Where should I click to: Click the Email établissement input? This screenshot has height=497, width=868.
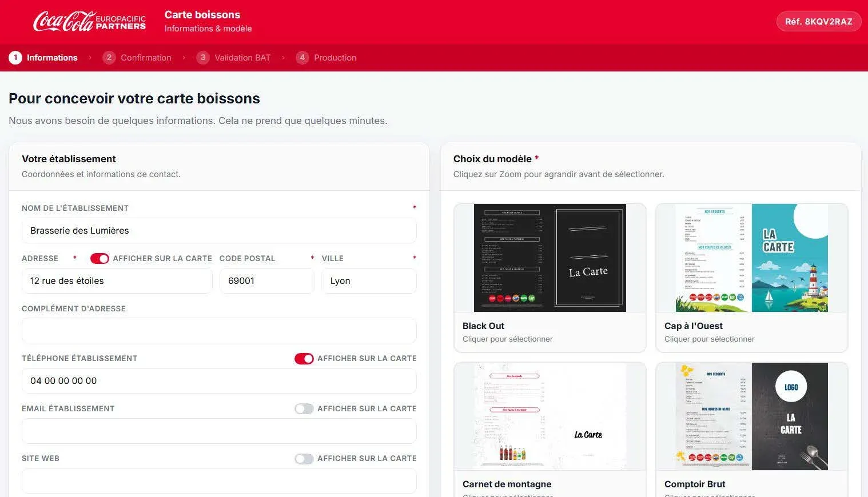point(219,431)
